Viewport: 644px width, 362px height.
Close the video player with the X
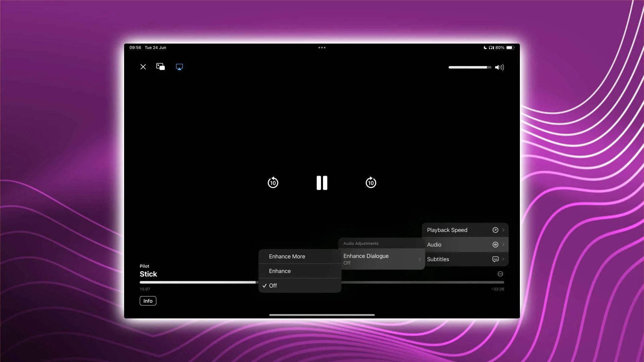pos(143,67)
